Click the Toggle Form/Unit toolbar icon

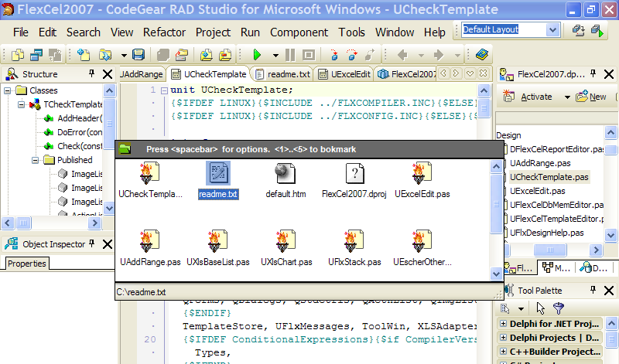(55, 55)
